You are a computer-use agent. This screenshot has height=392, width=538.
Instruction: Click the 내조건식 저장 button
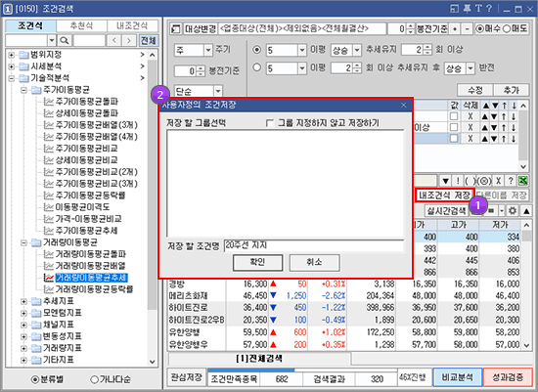445,196
